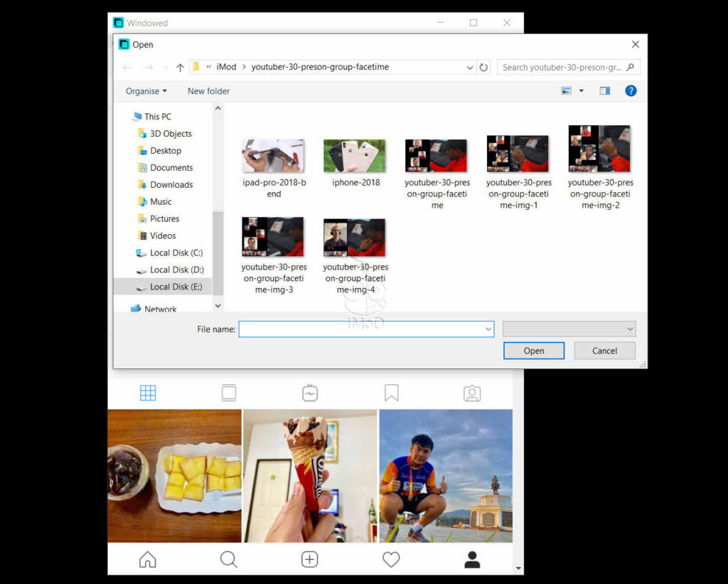
Task: Select the iphone-2018 image thumbnail
Action: [355, 156]
